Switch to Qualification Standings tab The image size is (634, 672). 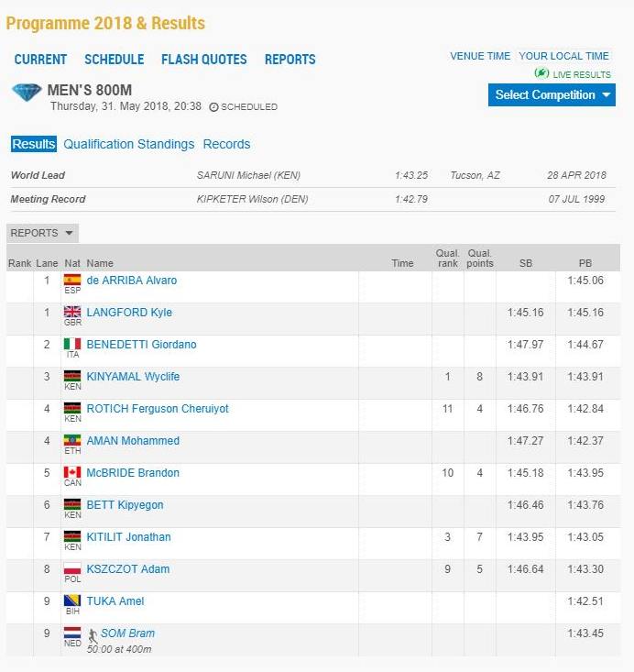(x=128, y=144)
